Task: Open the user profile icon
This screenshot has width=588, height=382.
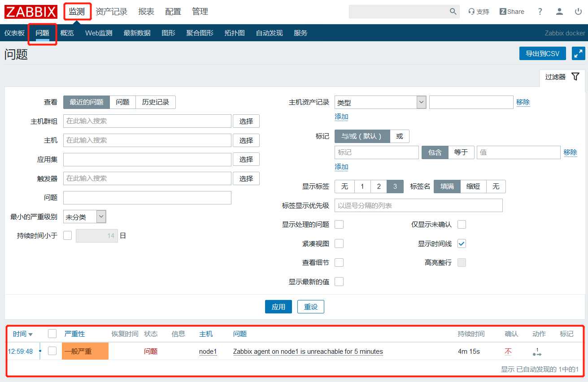Action: pyautogui.click(x=559, y=12)
